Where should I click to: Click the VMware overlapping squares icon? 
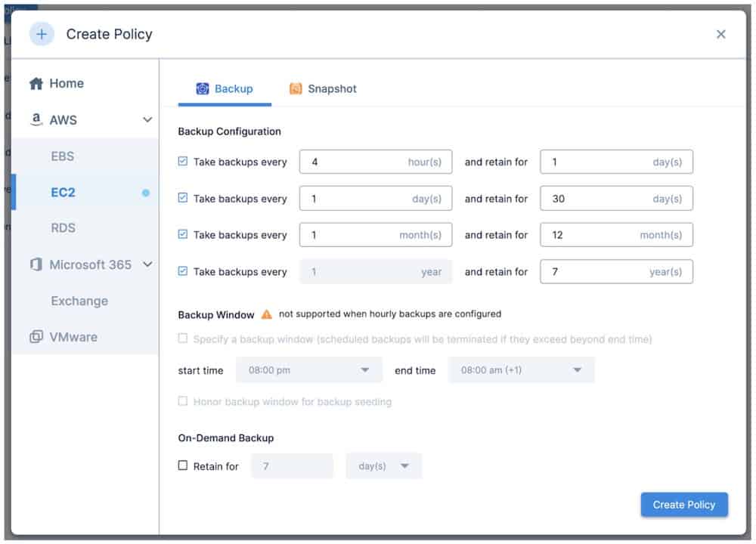coord(36,338)
